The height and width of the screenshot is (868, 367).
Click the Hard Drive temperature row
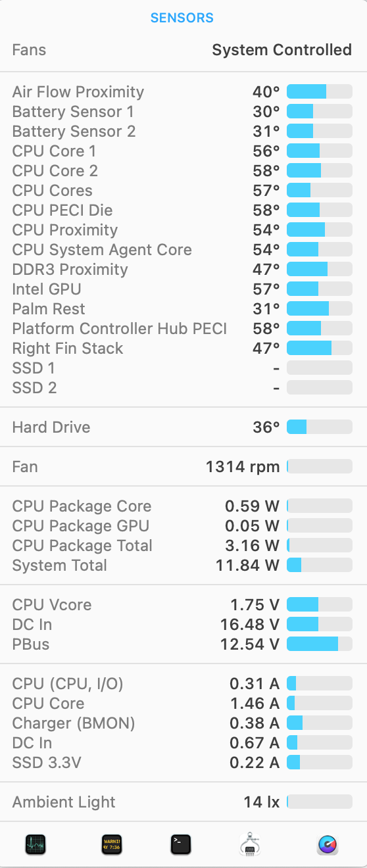[x=183, y=427]
